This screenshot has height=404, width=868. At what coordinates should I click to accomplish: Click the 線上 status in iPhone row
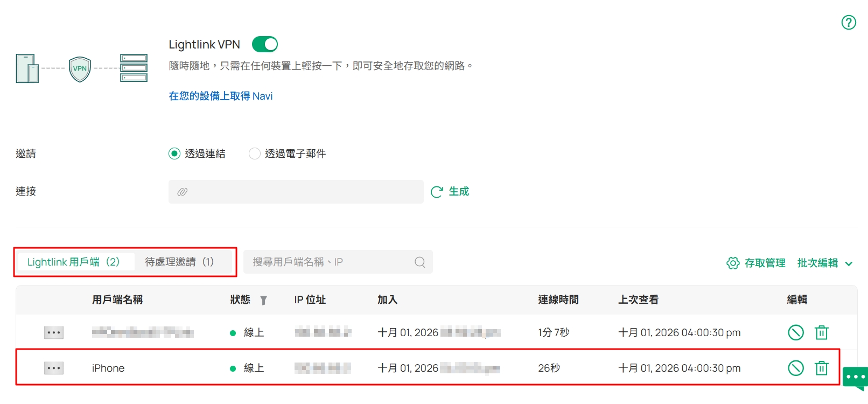[254, 368]
